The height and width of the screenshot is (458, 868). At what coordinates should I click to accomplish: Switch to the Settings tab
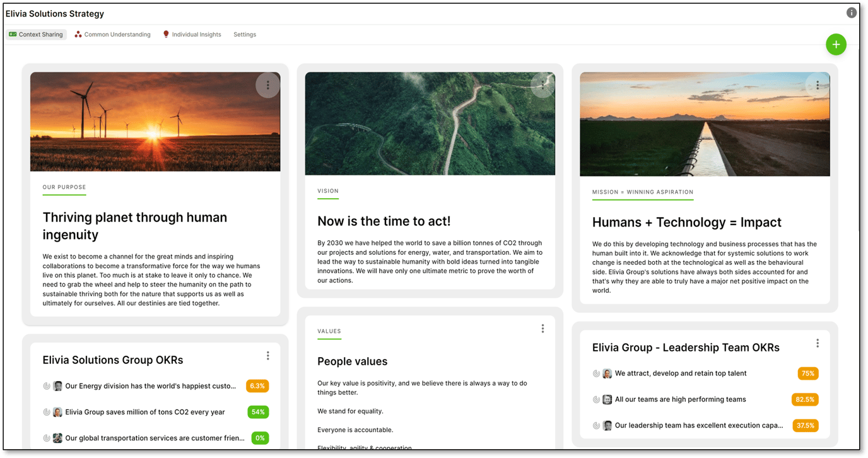pos(245,34)
